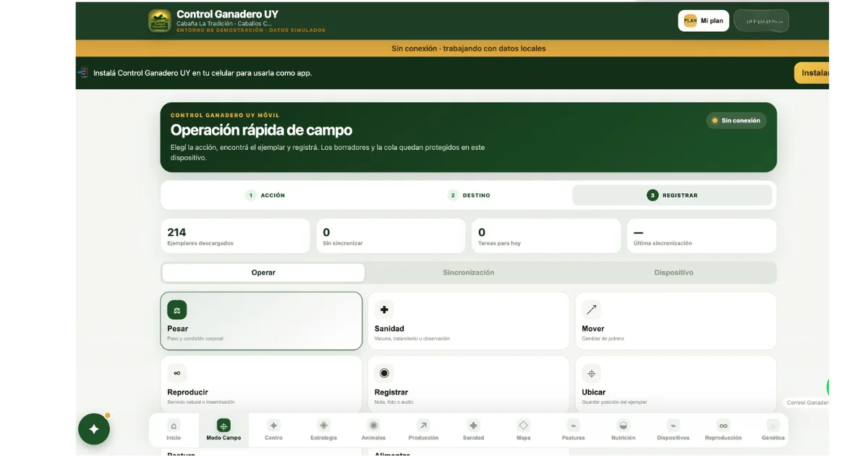Click the Control Ganadero UY logo
This screenshot has height=456, width=868.
[160, 20]
